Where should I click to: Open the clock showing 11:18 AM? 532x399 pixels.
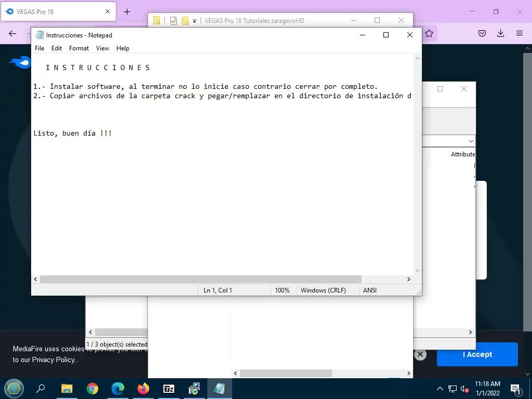[x=487, y=389]
